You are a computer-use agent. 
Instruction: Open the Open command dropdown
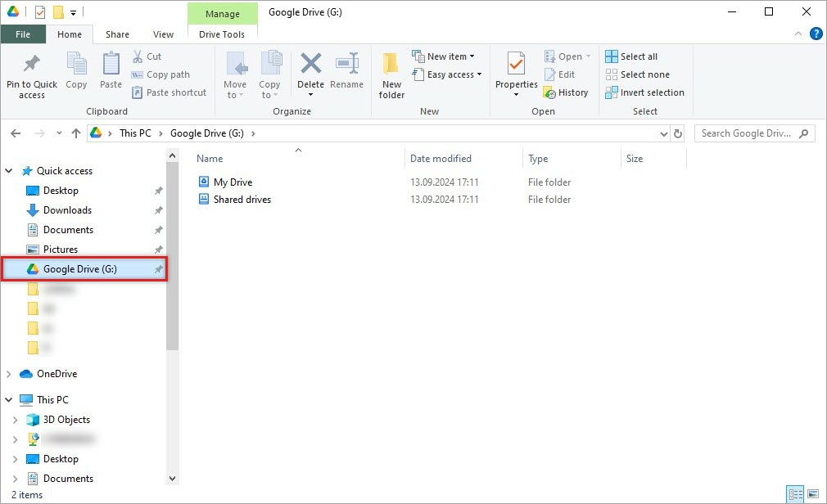589,56
